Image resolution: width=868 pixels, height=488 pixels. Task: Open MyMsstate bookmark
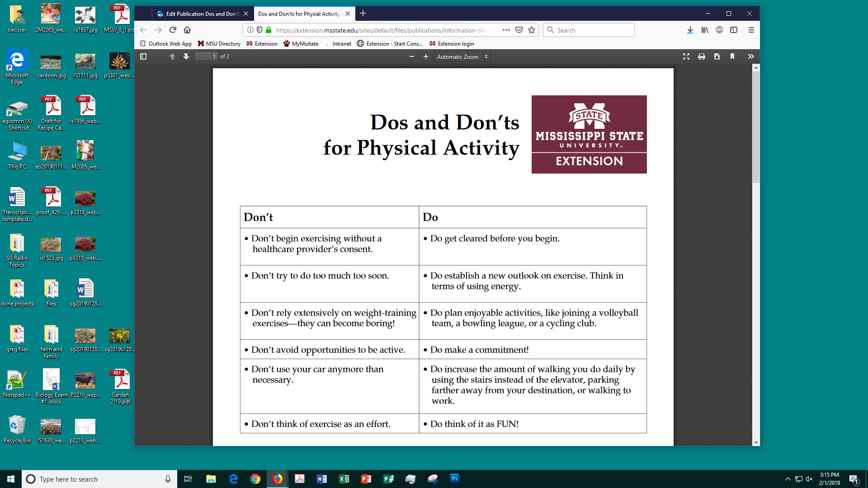[x=301, y=44]
